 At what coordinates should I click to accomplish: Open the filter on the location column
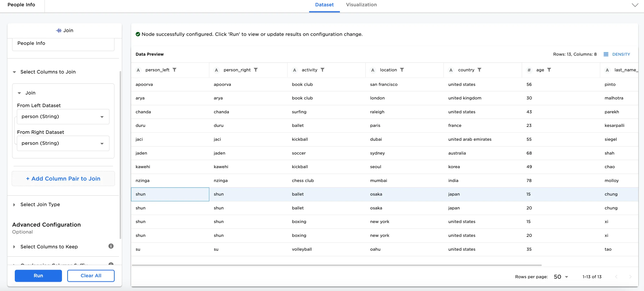click(x=402, y=70)
